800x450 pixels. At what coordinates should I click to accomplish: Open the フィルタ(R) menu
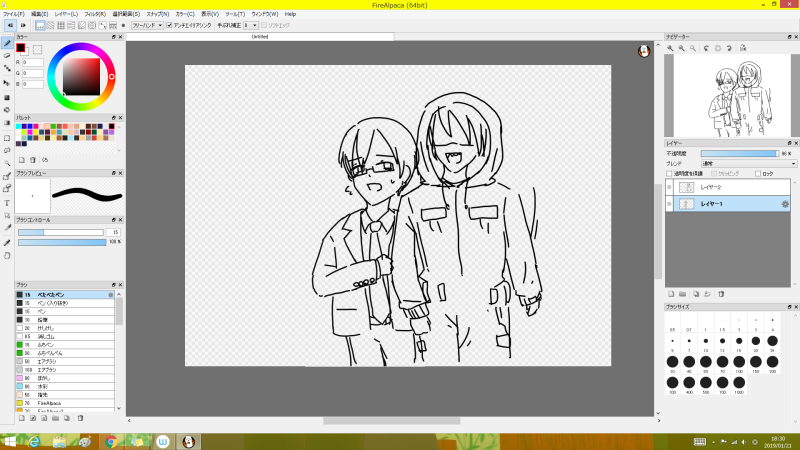pyautogui.click(x=95, y=14)
